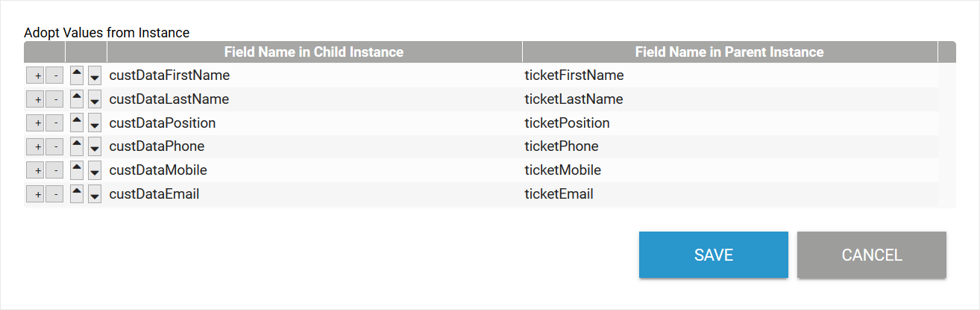Add a row after custDataMobile
The height and width of the screenshot is (310, 980).
click(x=36, y=171)
